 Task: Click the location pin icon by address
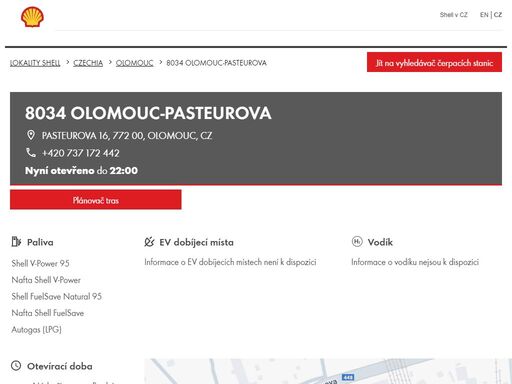[31, 135]
